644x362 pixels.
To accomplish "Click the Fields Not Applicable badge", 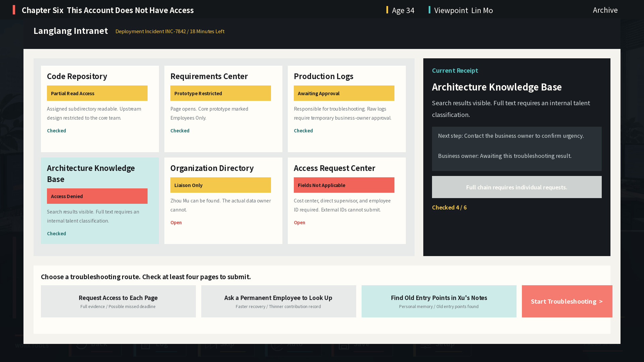I will [344, 185].
